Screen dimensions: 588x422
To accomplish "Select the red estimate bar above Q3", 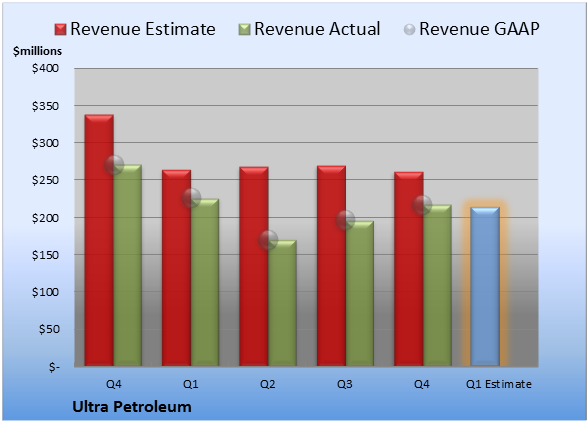I will point(332,266).
